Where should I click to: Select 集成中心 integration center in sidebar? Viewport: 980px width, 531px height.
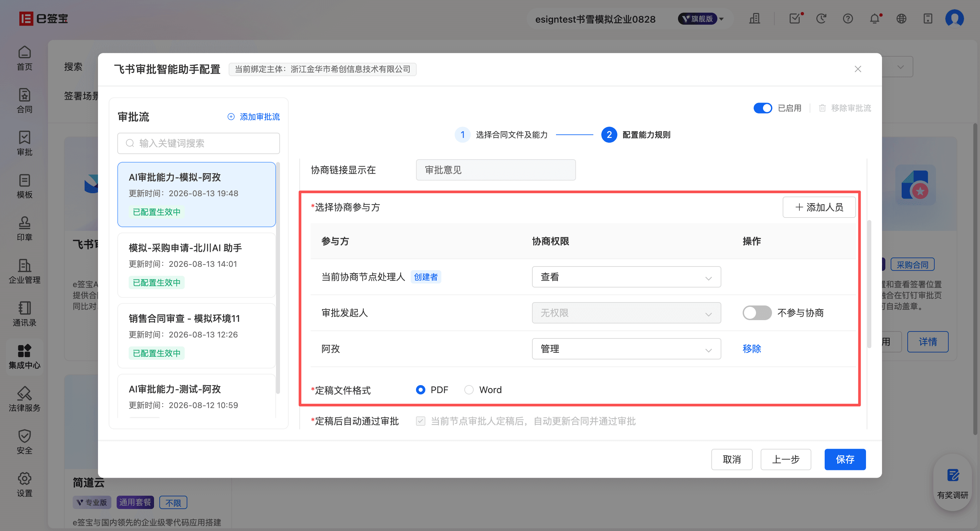click(24, 356)
